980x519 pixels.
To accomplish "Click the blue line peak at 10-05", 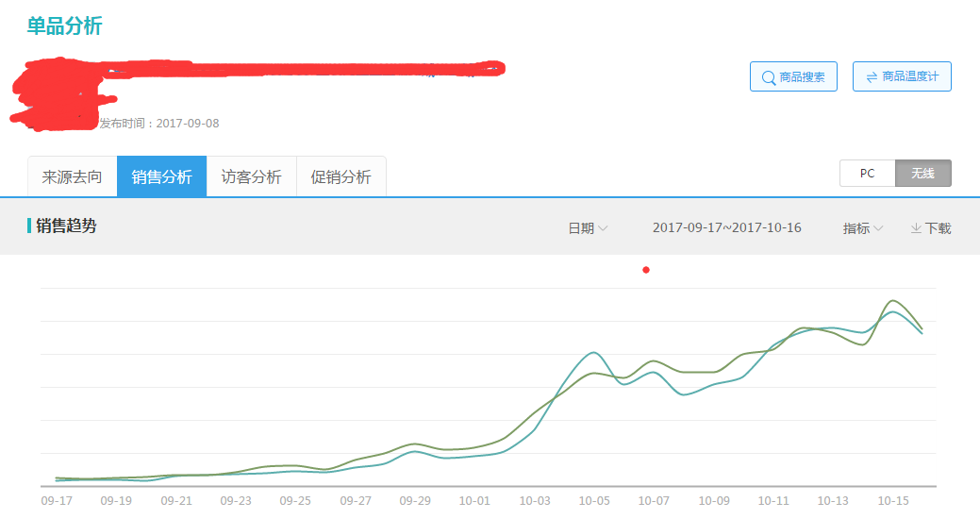I will (593, 353).
